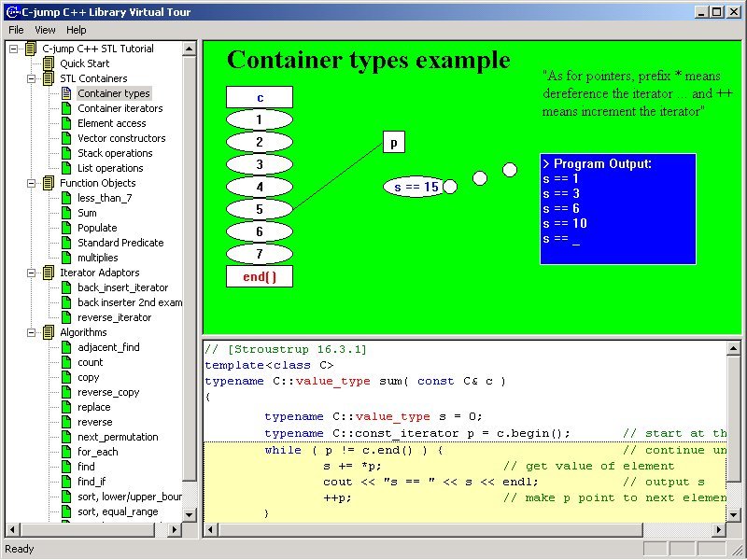The width and height of the screenshot is (747, 560).
Task: Click the 'while ( p != c.end() )' code line
Action: click(354, 450)
